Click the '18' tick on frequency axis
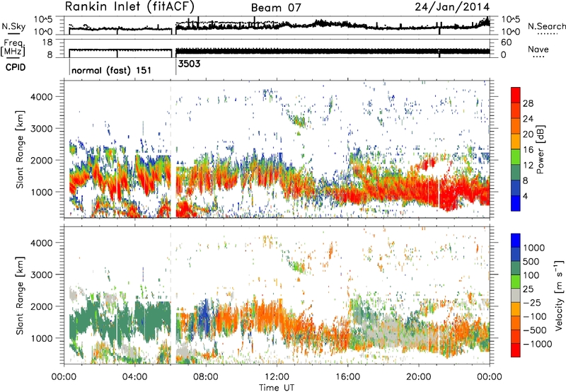The height and width of the screenshot is (392, 566). point(47,42)
